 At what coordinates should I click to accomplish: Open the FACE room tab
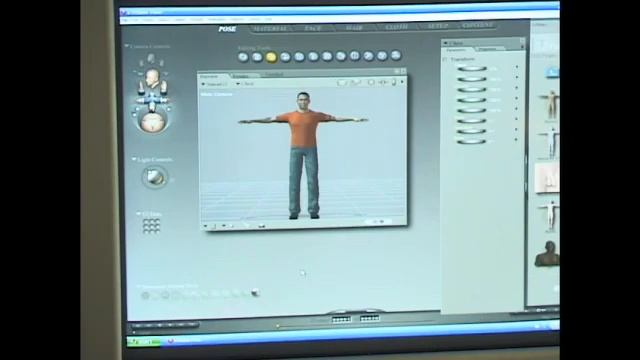coord(313,28)
